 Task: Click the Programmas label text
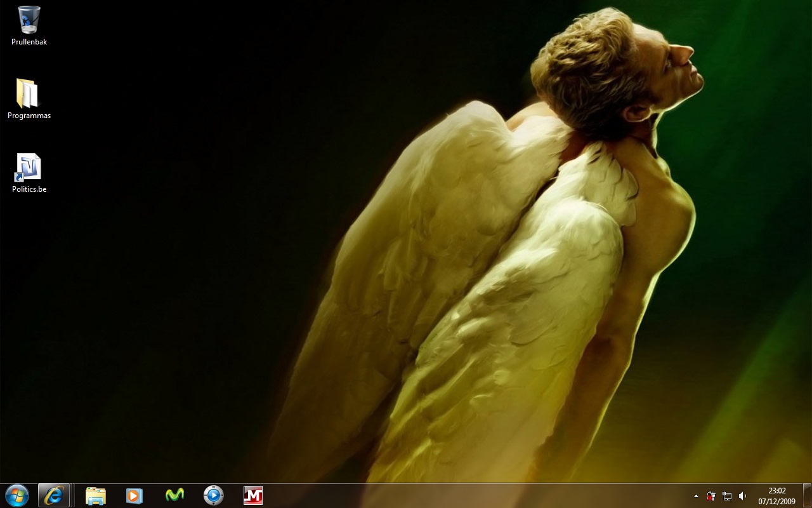pos(29,116)
